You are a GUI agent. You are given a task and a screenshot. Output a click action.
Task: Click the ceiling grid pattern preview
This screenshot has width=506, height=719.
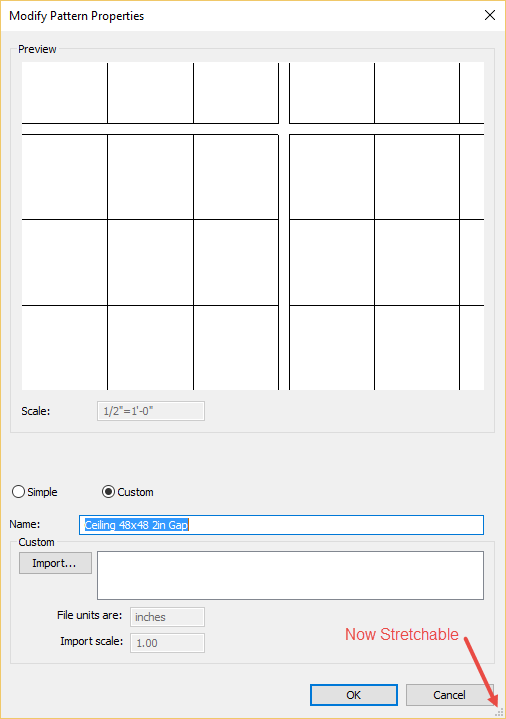pos(253,226)
